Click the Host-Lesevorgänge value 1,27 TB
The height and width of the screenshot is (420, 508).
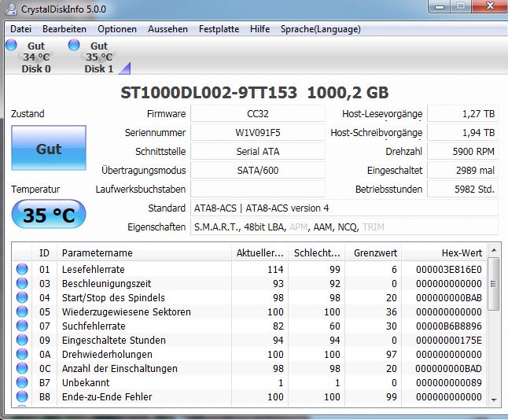pos(463,114)
